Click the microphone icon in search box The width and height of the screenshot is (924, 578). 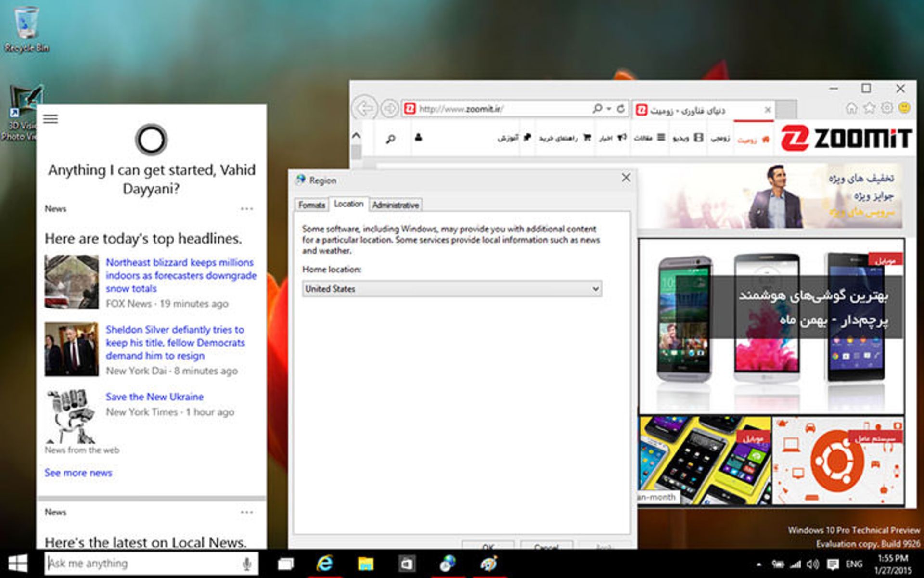click(247, 564)
